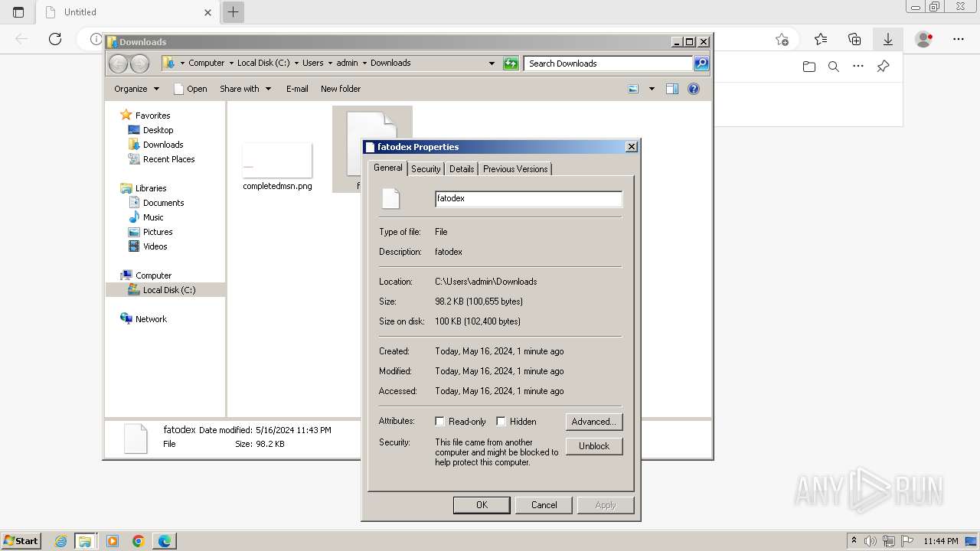
Task: Switch to the Details tab
Action: point(462,169)
